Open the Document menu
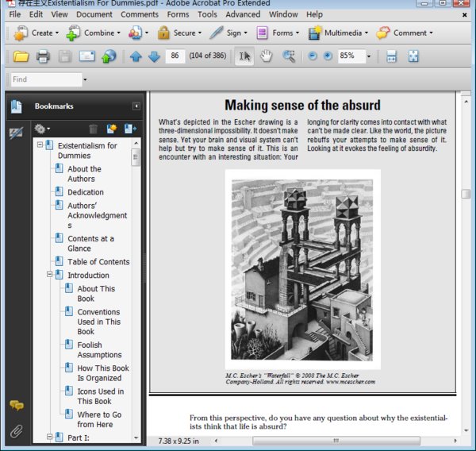The image size is (476, 451). [x=94, y=14]
